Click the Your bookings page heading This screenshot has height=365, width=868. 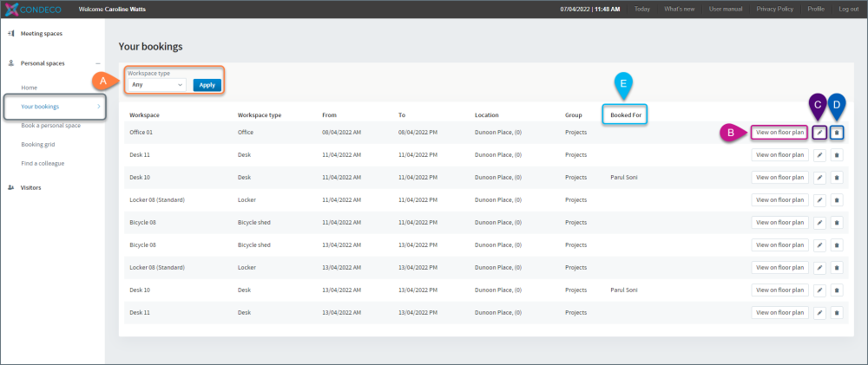pyautogui.click(x=150, y=47)
